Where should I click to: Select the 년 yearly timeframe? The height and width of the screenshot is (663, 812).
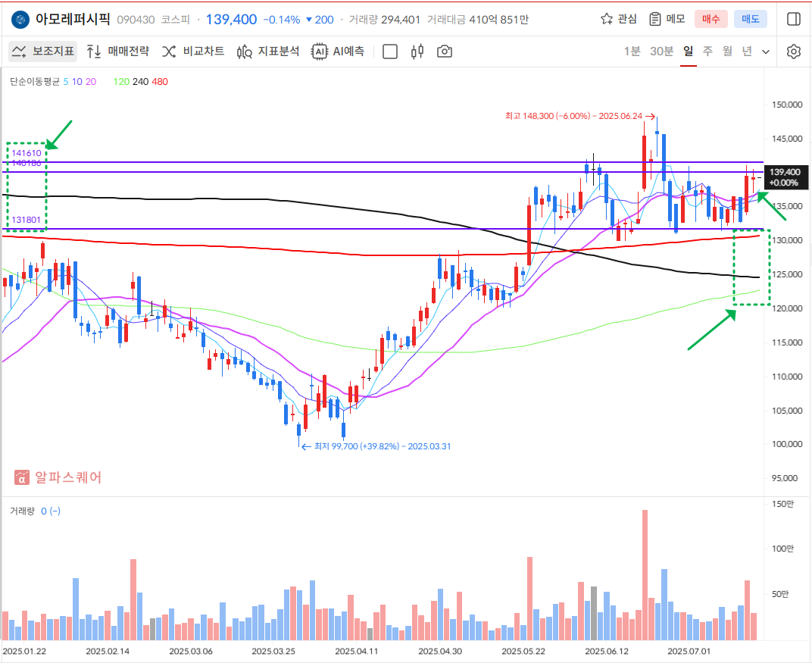click(747, 52)
